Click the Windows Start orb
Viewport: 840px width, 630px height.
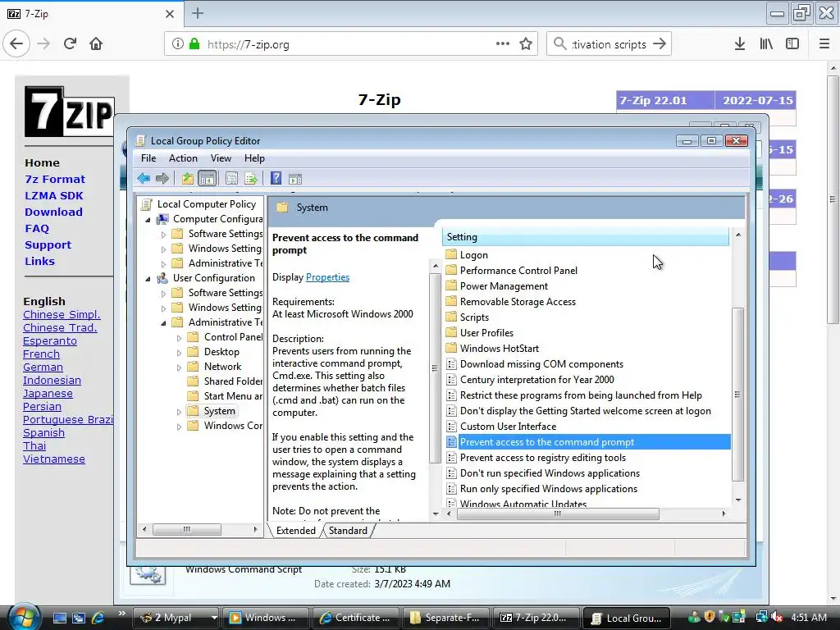24,617
